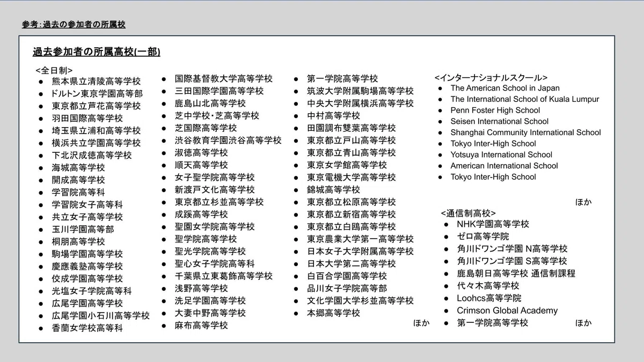Select 新渡戸文化高等学校 in the list
This screenshot has width=644, height=362.
(215, 190)
